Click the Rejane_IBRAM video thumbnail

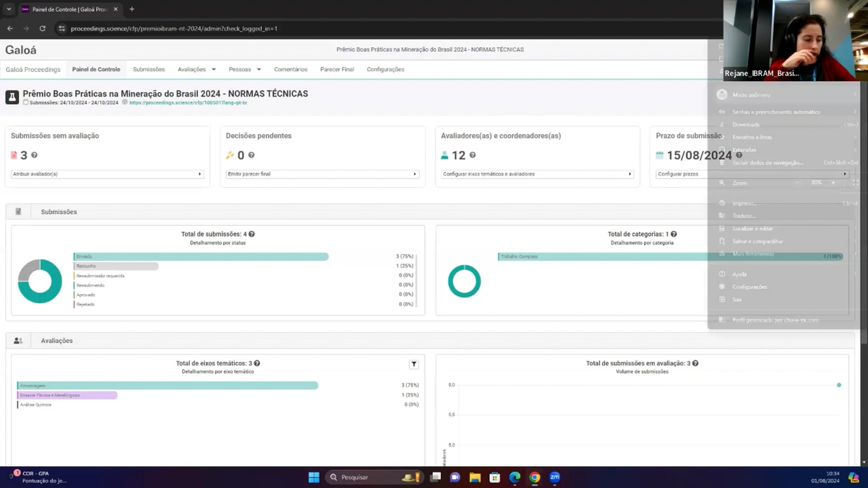tap(796, 41)
